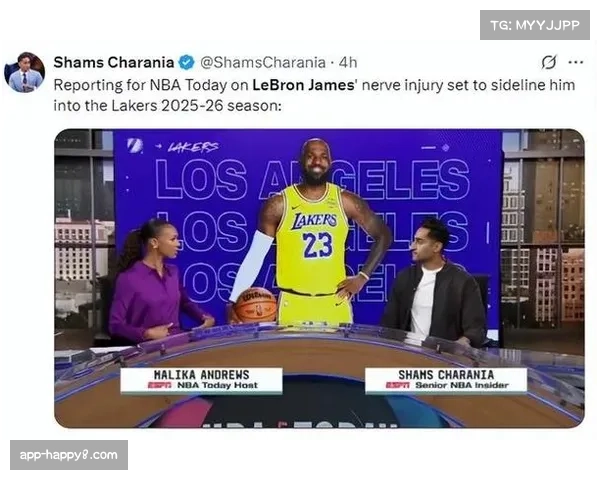Click the TG: MYYJJPP watermark badge
This screenshot has width=600, height=480.
pos(535,25)
